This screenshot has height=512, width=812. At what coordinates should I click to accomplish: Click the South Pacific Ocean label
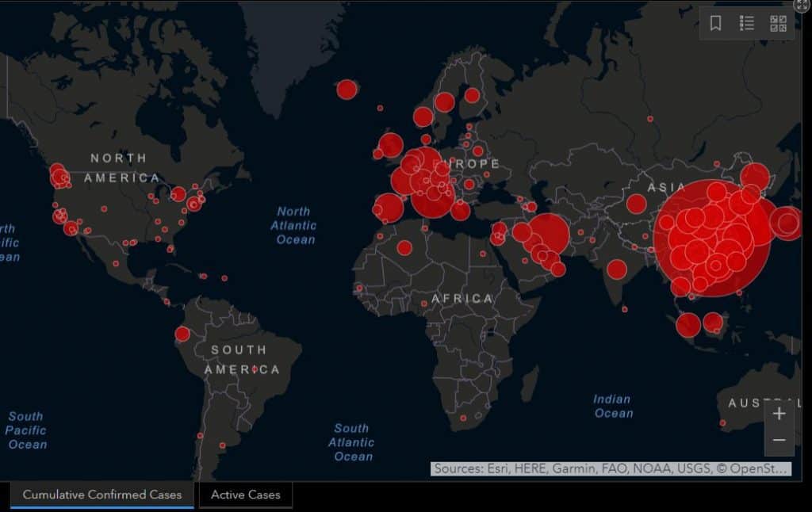26,430
